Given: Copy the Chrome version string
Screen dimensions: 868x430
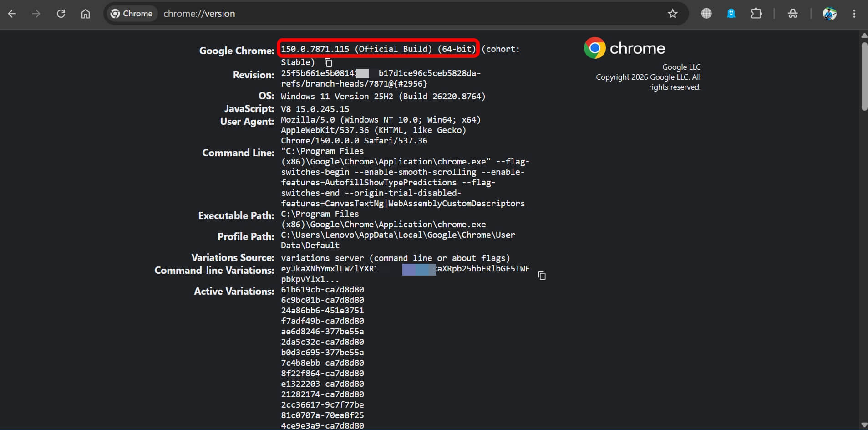Looking at the screenshot, I should coord(329,62).
